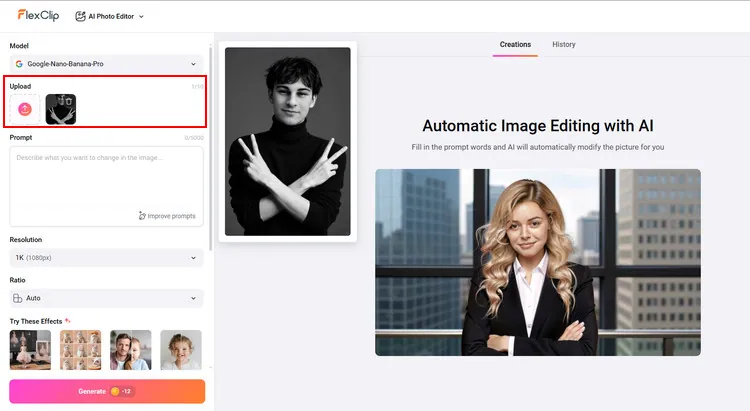The width and height of the screenshot is (750, 411).
Task: Select the uploaded black-and-white photo thumbnail
Action: 61,109
